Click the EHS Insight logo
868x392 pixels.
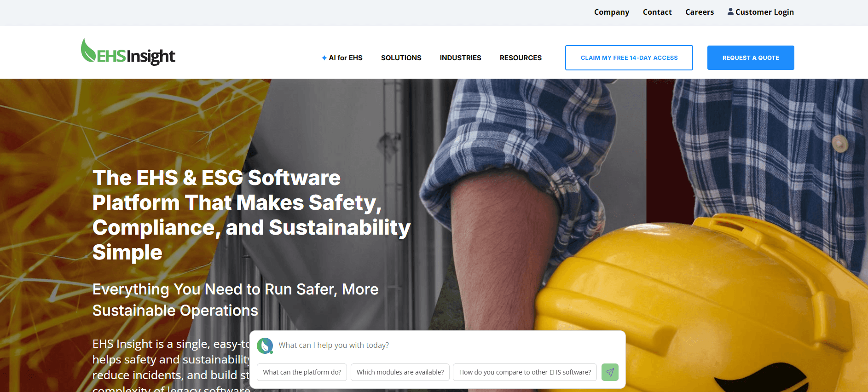128,52
